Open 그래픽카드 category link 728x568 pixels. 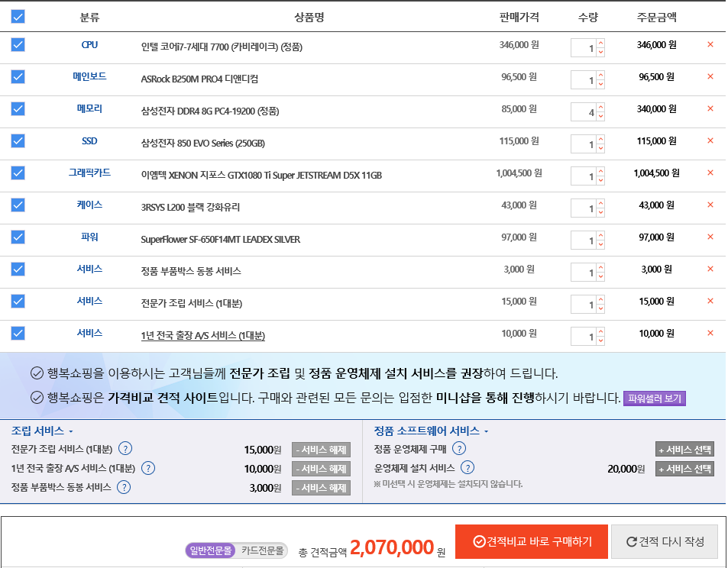point(89,173)
